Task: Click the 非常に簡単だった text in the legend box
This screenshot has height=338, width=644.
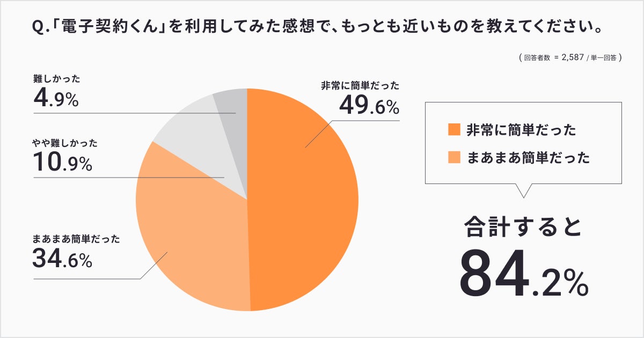Action: [x=522, y=129]
